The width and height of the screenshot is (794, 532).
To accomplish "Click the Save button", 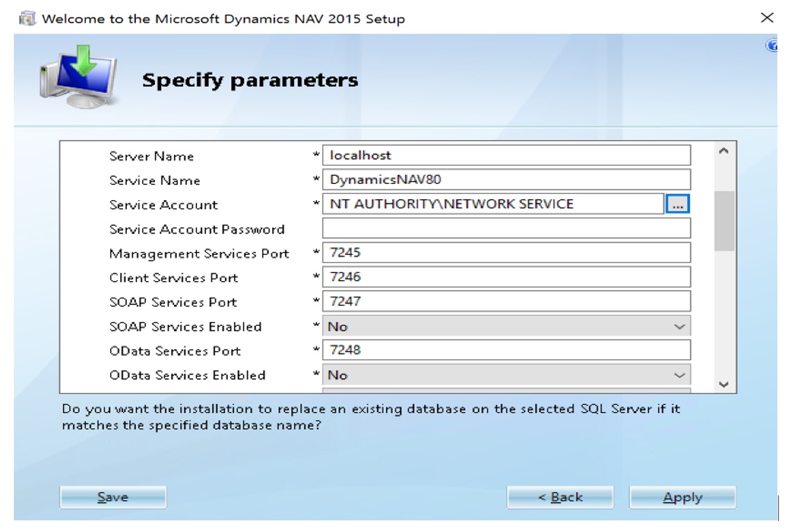I will pos(113,497).
